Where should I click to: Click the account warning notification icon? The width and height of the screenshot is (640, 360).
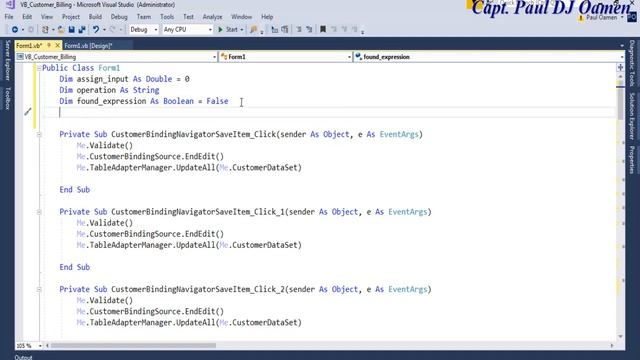(x=581, y=18)
